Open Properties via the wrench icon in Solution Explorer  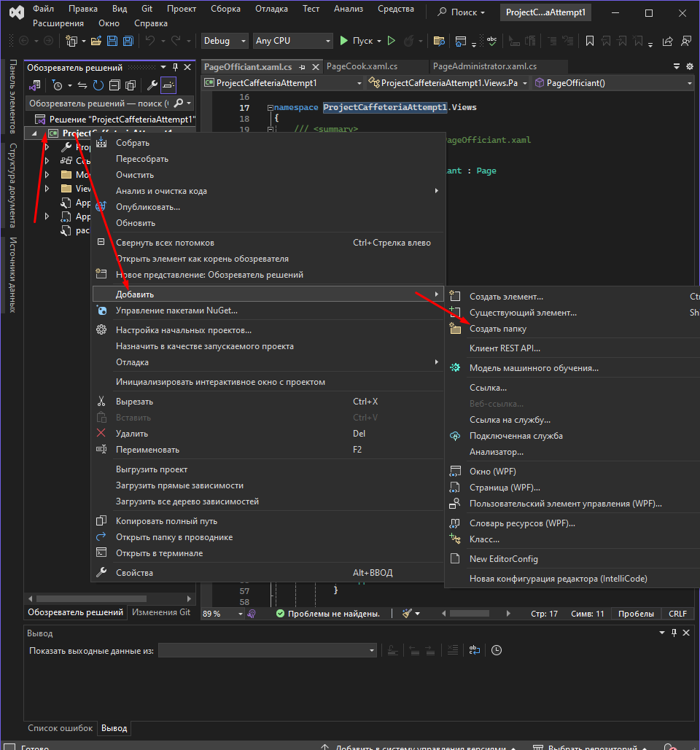152,85
